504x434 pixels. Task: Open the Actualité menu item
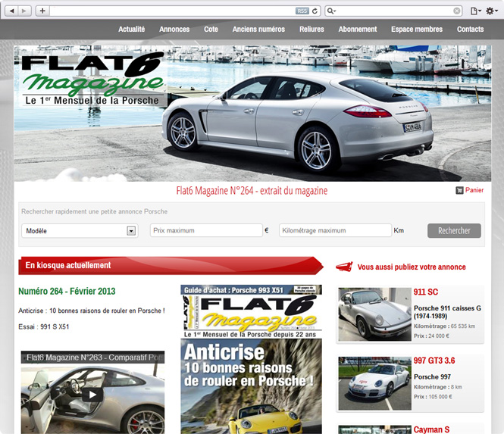coord(131,30)
